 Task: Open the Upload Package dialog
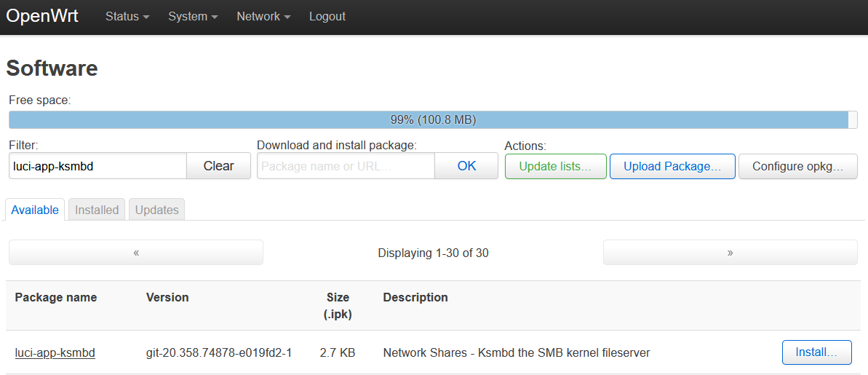coord(672,166)
